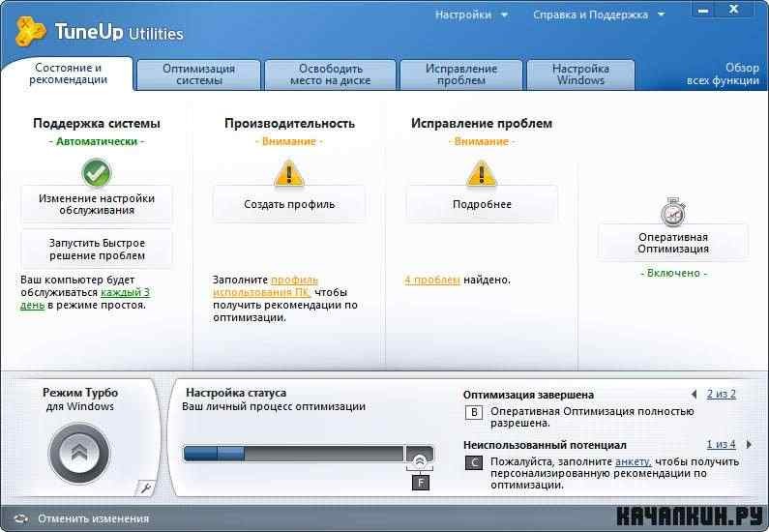Screen dimensions: 769x532
Task: Click the warning triangle under Исправление проблем
Action: pos(481,173)
